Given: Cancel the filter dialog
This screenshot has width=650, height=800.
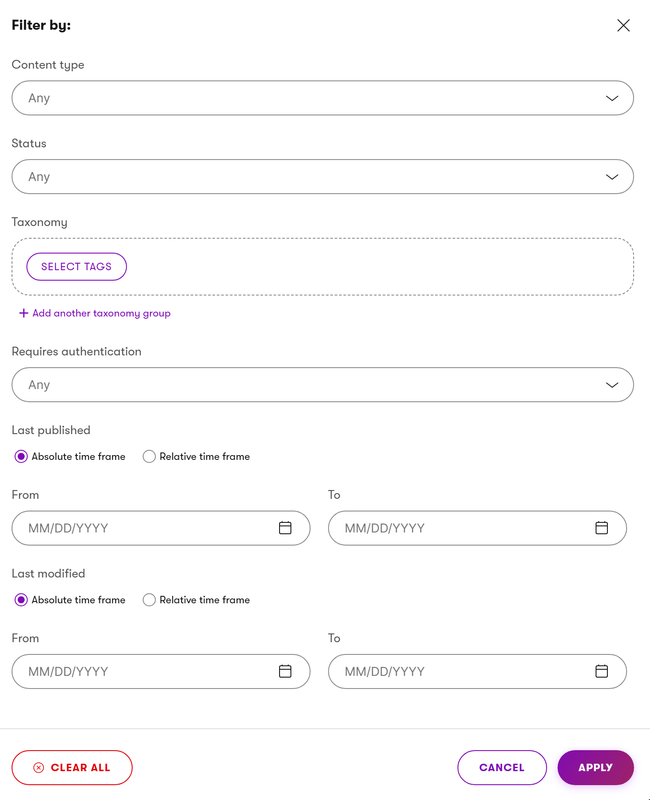Looking at the screenshot, I should [502, 767].
